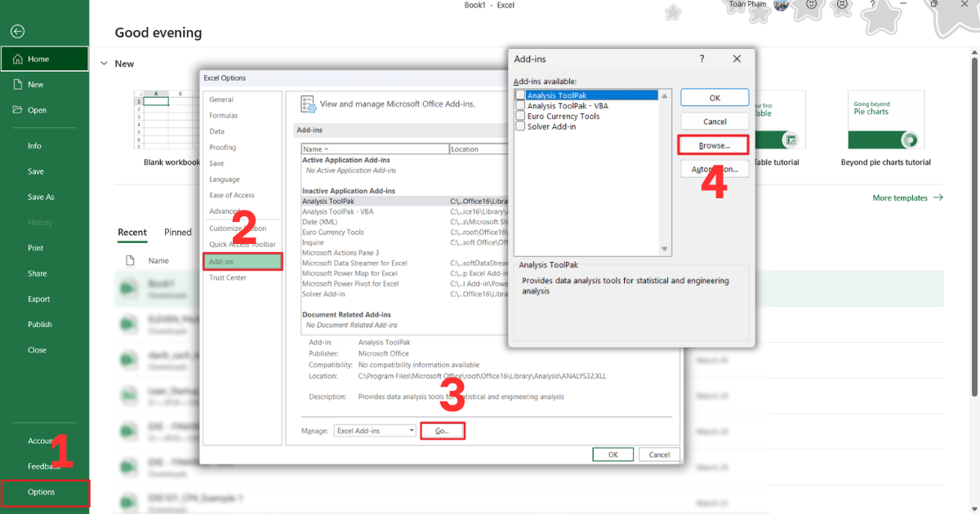Click the Location column header

(x=478, y=149)
